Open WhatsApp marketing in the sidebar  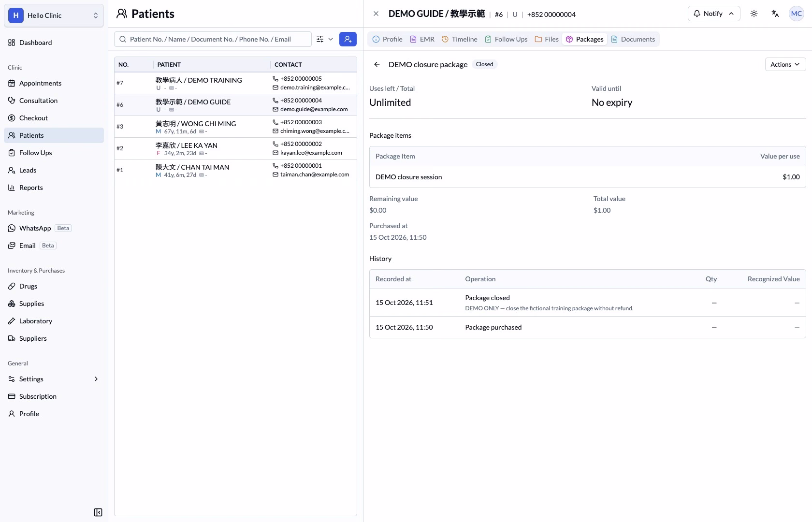54,228
